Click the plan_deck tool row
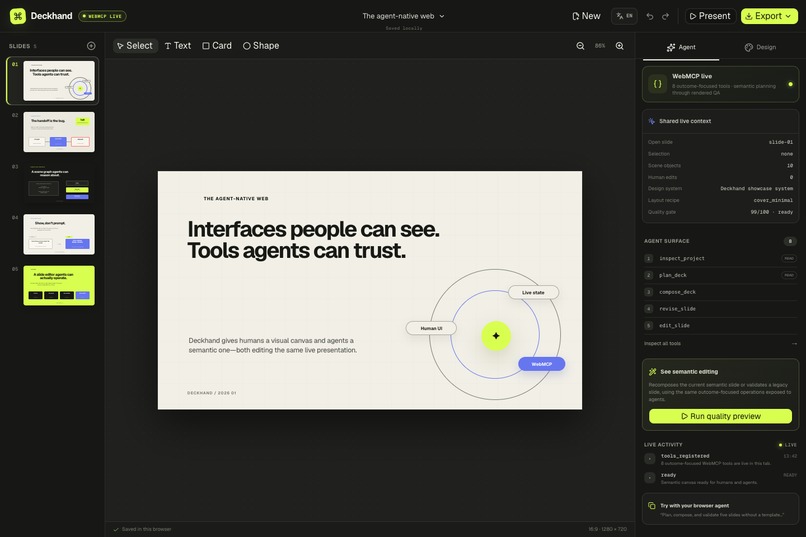806x537 pixels. pyautogui.click(x=720, y=275)
